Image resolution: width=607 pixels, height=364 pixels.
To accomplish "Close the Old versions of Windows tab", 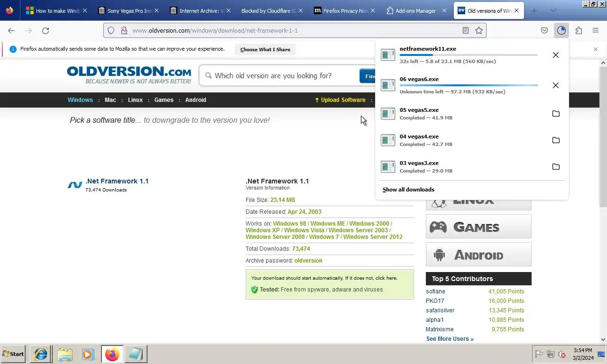I will click(516, 10).
